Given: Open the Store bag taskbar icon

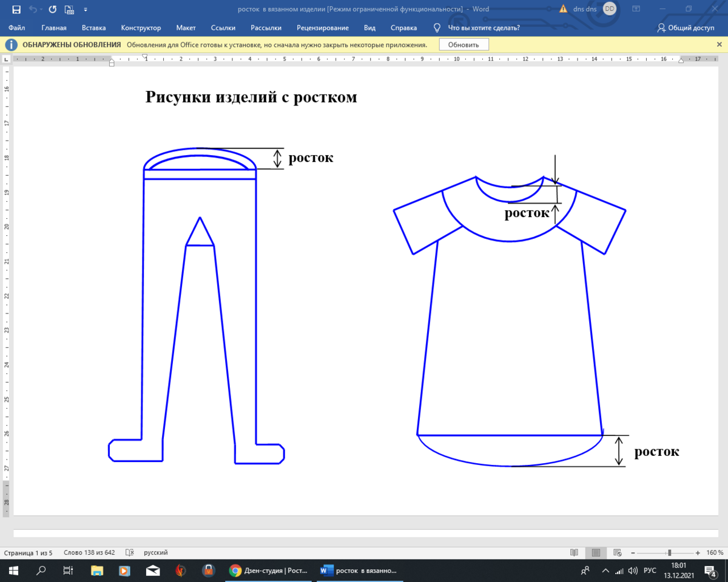Looking at the screenshot, I should click(x=208, y=570).
